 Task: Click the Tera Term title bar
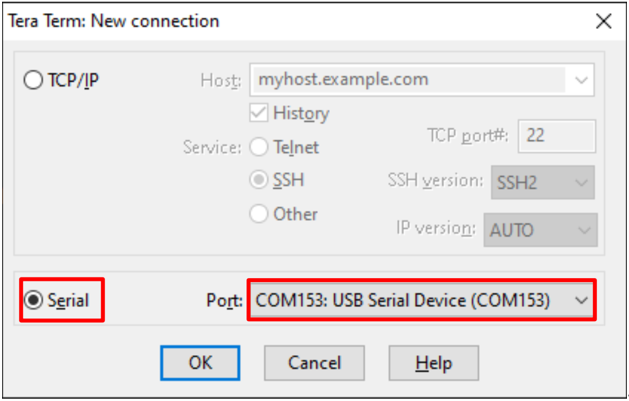(x=250, y=21)
